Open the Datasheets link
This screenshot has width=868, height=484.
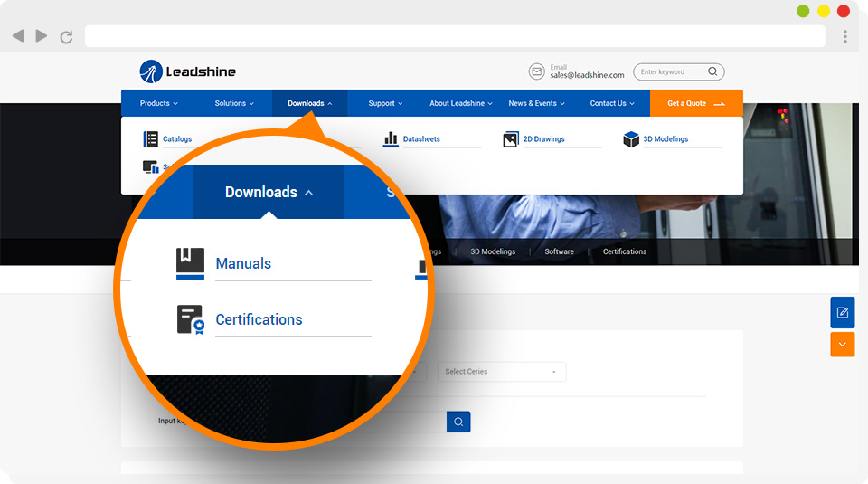point(421,139)
